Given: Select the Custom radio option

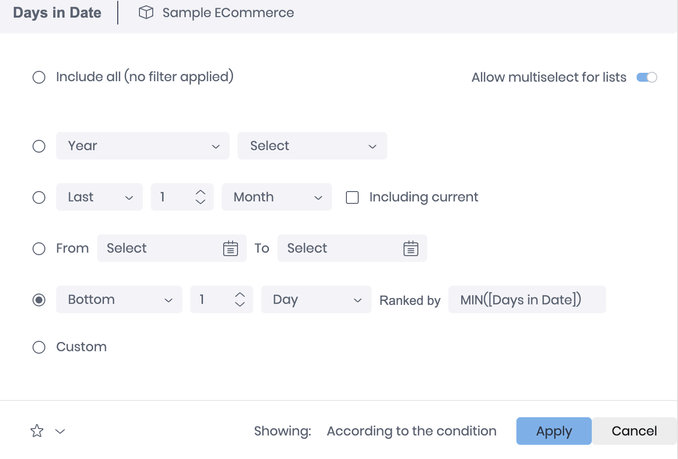Looking at the screenshot, I should [x=39, y=347].
